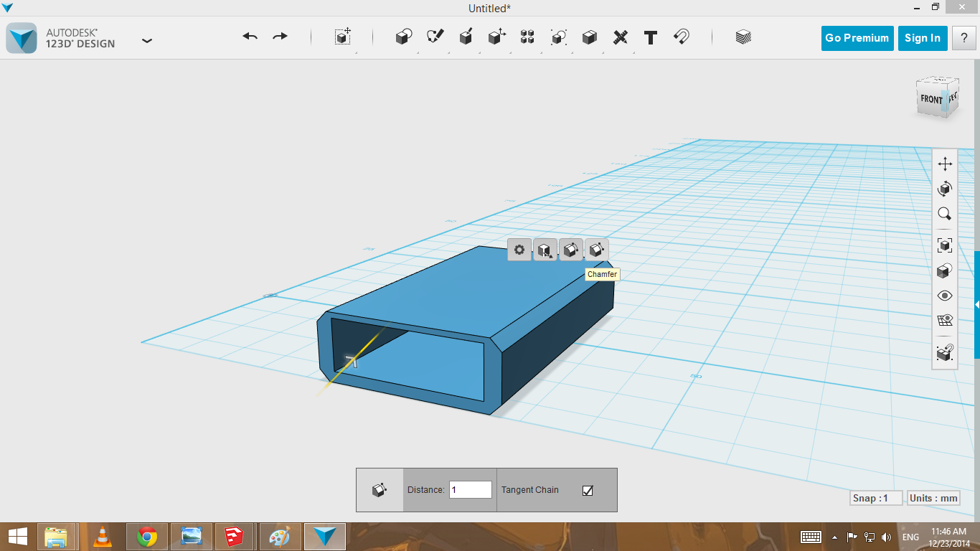
Task: Click the gear icon in the edge context toolbar
Action: [x=519, y=250]
